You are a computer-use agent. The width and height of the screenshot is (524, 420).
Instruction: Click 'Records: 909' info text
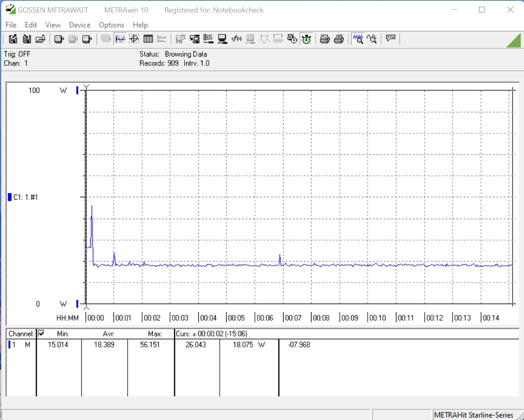[159, 63]
